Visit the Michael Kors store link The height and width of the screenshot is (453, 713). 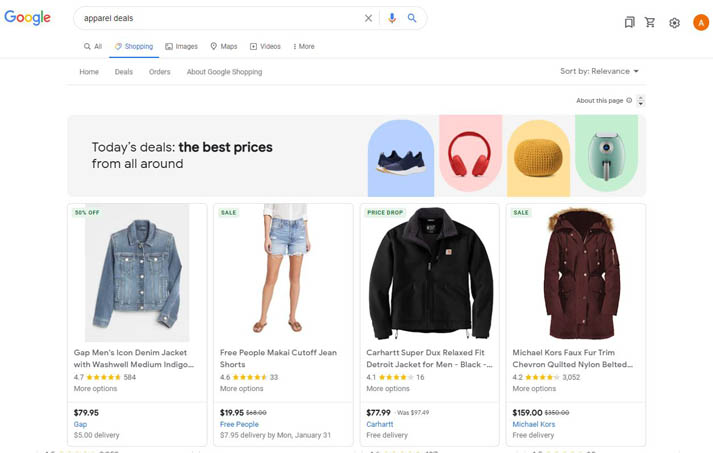point(534,424)
